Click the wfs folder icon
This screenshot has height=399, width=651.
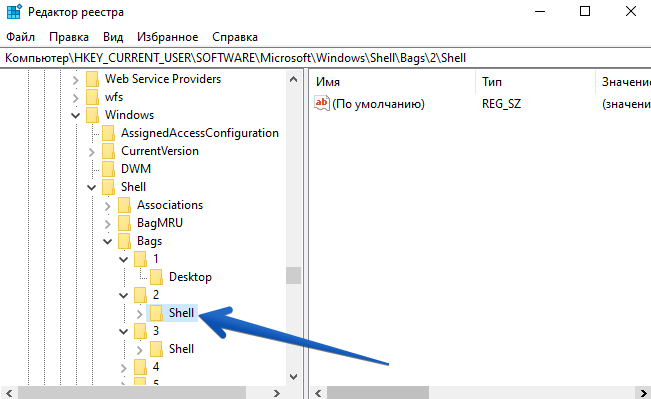(x=93, y=97)
